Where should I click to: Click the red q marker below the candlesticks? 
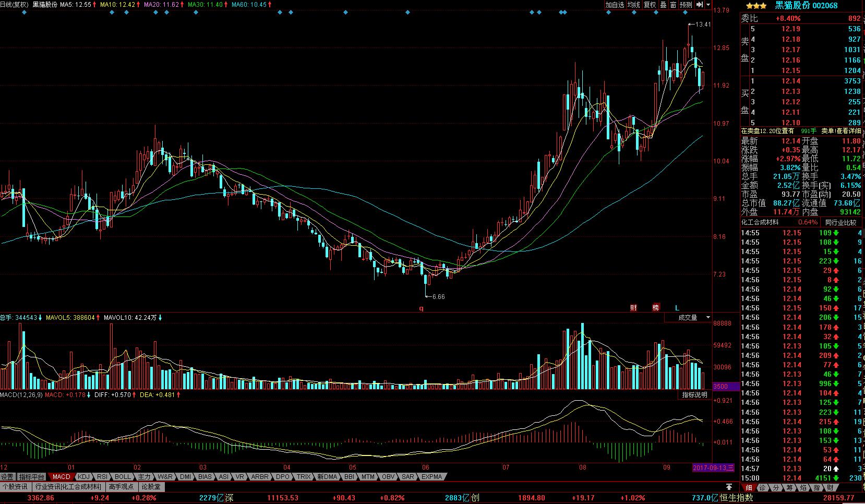tap(422, 308)
